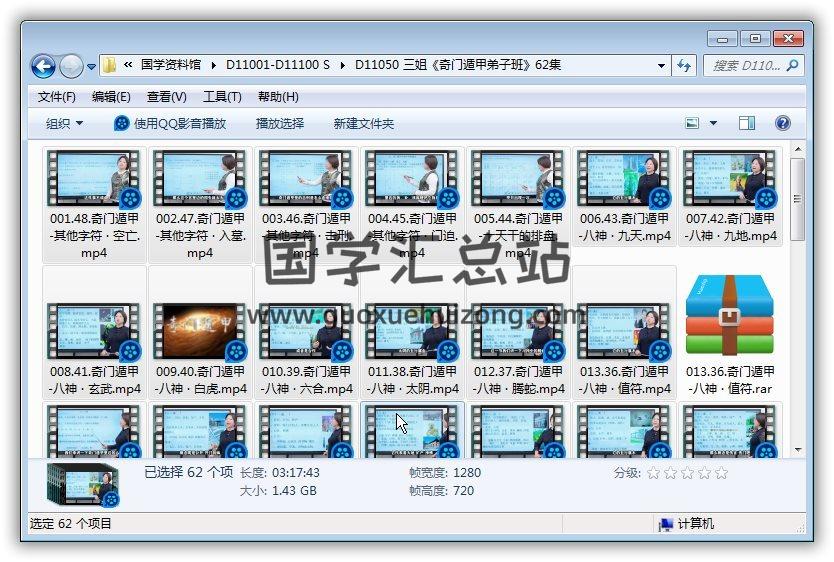Open the 帮助(H) menu
This screenshot has width=834, height=562.
[x=278, y=97]
